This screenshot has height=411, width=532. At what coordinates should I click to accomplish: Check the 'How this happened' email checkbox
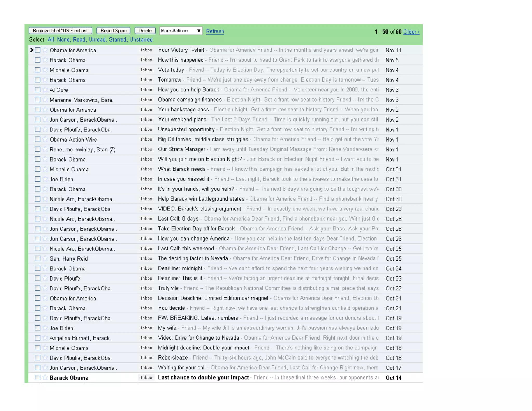point(38,60)
